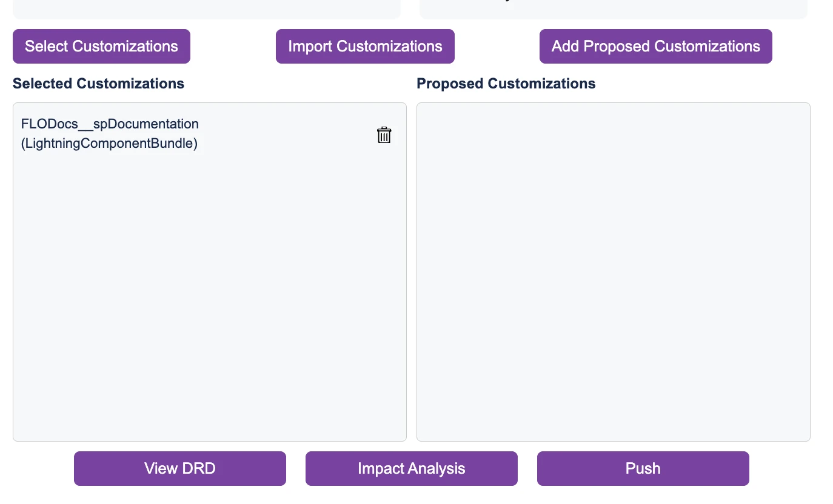Click the (LightningComponentBundle) type text
The height and width of the screenshot is (504, 833).
(110, 144)
